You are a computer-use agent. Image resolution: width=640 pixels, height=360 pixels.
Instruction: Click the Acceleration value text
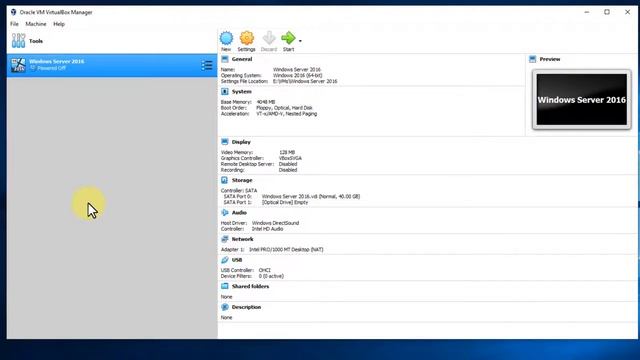click(287, 114)
